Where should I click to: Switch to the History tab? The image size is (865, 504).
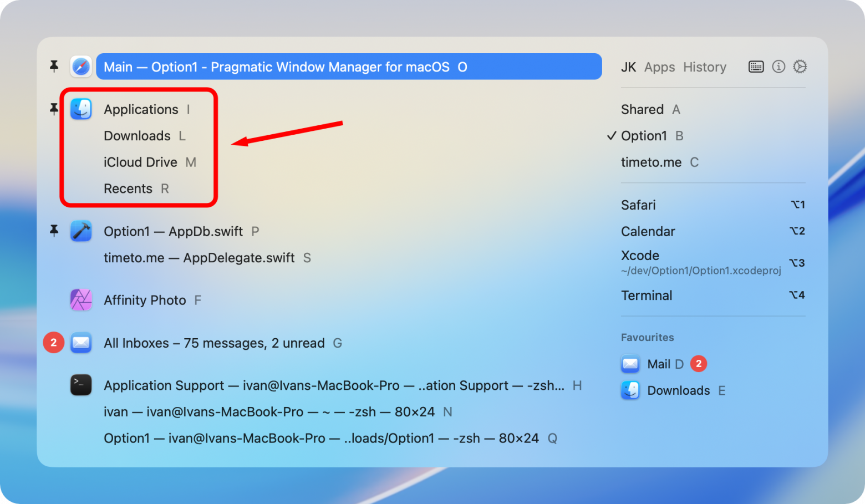pyautogui.click(x=705, y=67)
